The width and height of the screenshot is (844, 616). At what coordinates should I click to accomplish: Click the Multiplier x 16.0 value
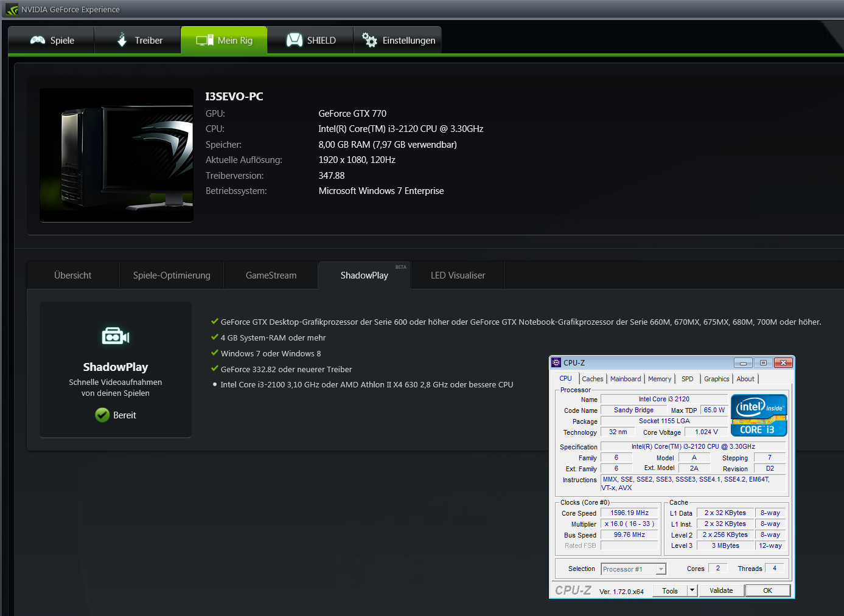[x=630, y=524]
